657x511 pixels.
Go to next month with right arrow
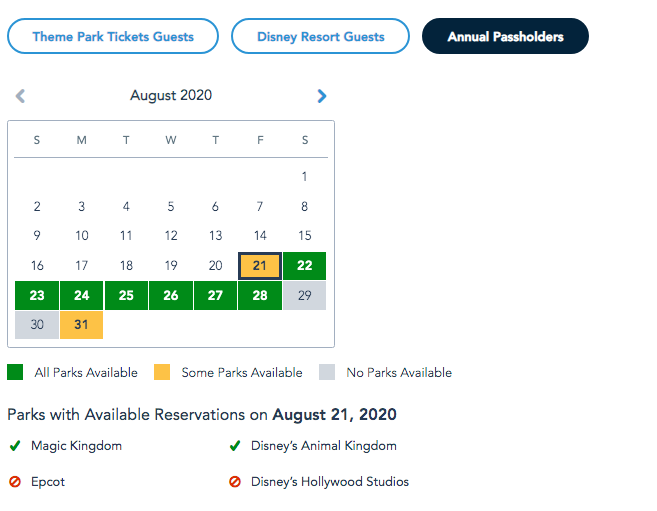[322, 96]
